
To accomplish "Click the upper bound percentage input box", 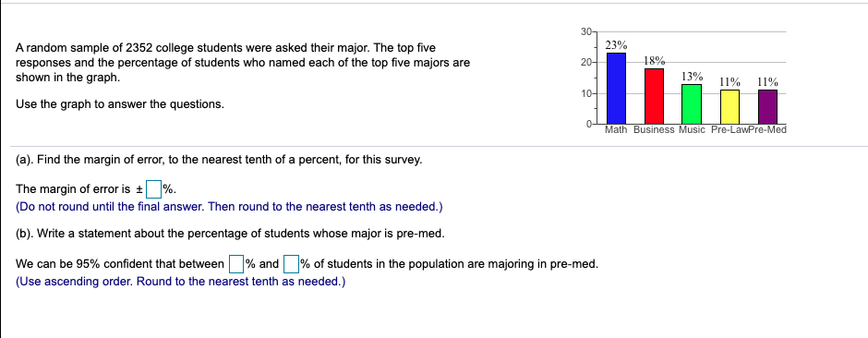I will 291,264.
